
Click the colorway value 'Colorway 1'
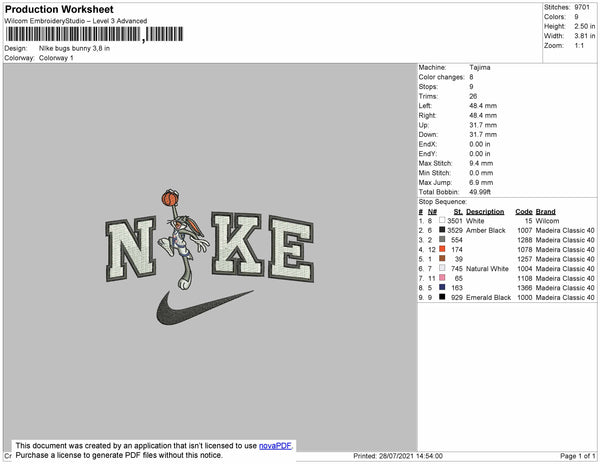56,58
